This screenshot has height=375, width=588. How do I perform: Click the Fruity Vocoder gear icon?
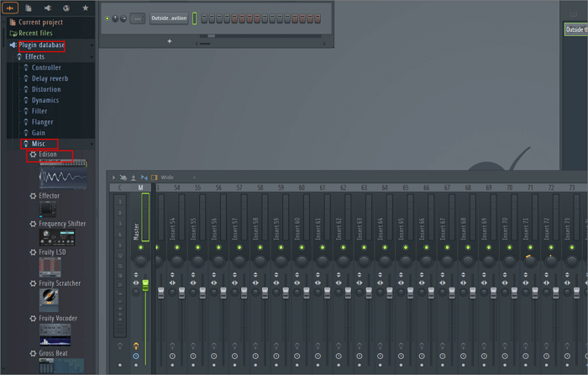click(x=33, y=319)
